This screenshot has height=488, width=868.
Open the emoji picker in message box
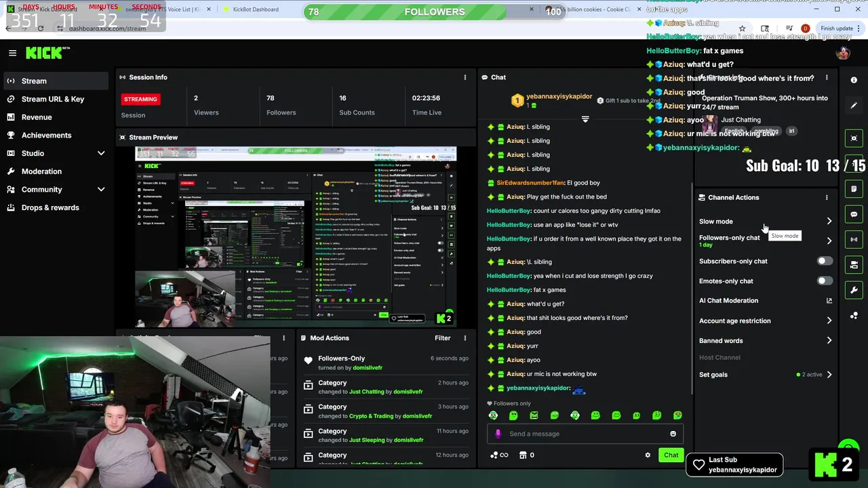coord(673,434)
